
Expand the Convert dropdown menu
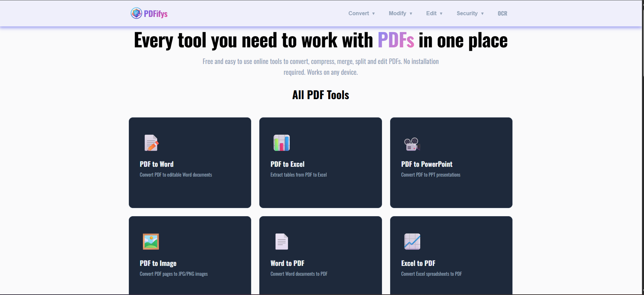point(362,14)
